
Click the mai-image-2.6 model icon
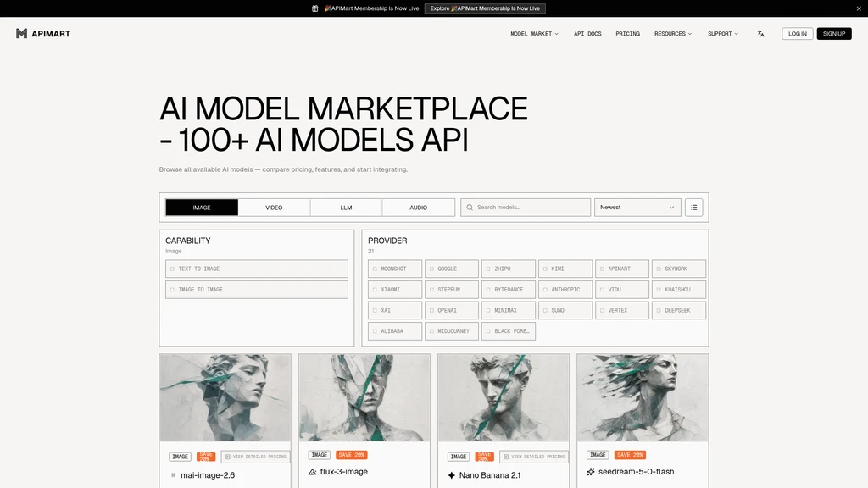(173, 475)
